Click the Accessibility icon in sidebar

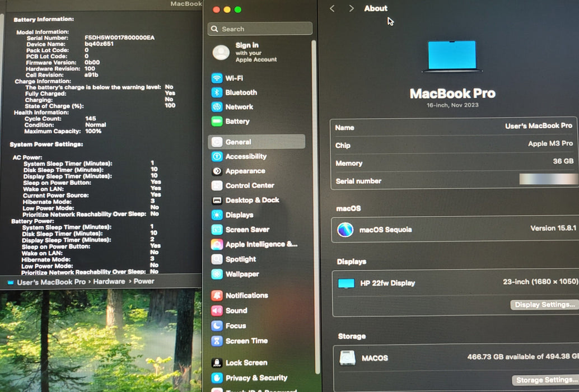(x=217, y=156)
